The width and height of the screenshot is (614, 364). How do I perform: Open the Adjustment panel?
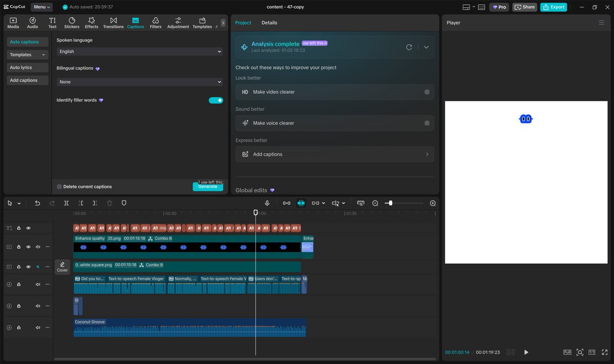[178, 23]
